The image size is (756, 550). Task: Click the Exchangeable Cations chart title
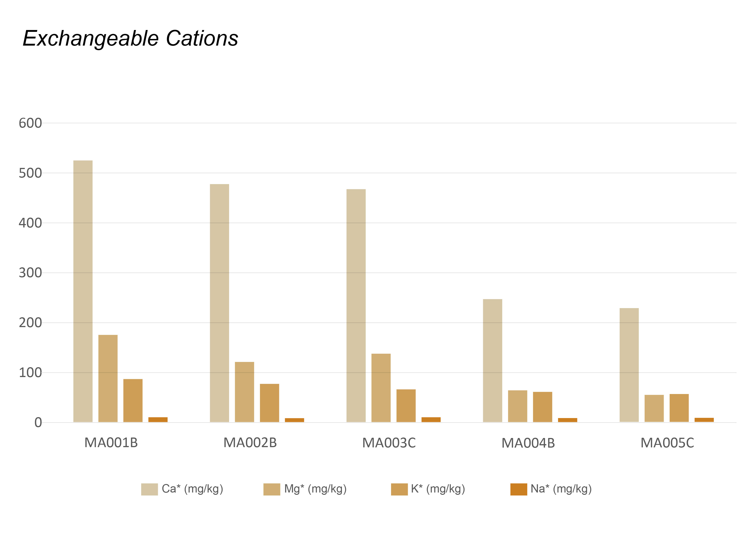130,38
